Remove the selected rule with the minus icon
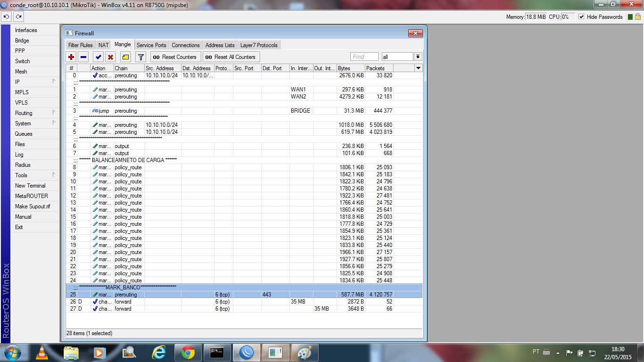The width and height of the screenshot is (644, 362). coord(83,57)
